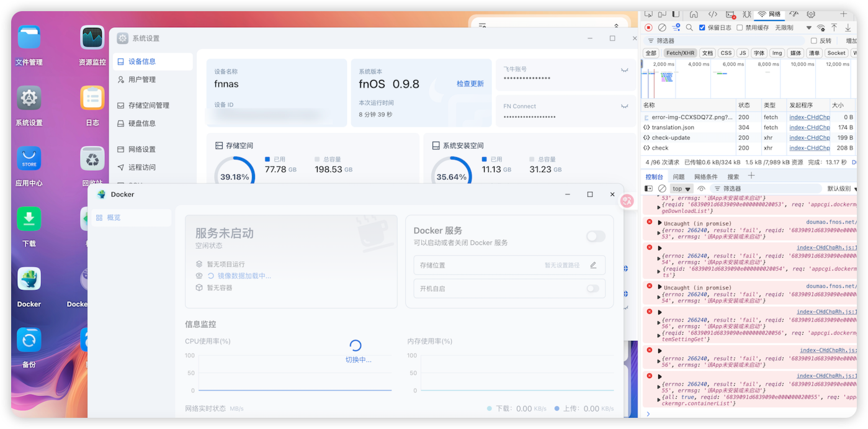Viewport: 868px width, 429px height.
Task: Click the DevTools welcome home icon
Action: click(x=694, y=14)
